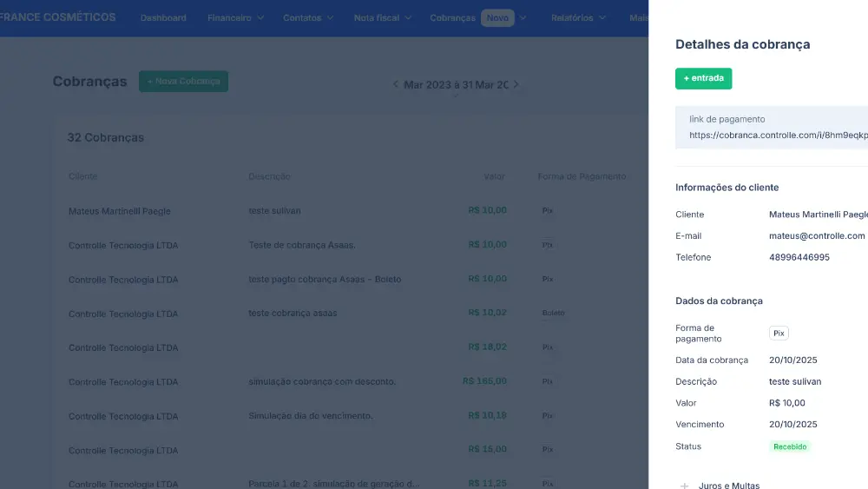
Task: Click the Boleto payment method badge
Action: coord(553,313)
